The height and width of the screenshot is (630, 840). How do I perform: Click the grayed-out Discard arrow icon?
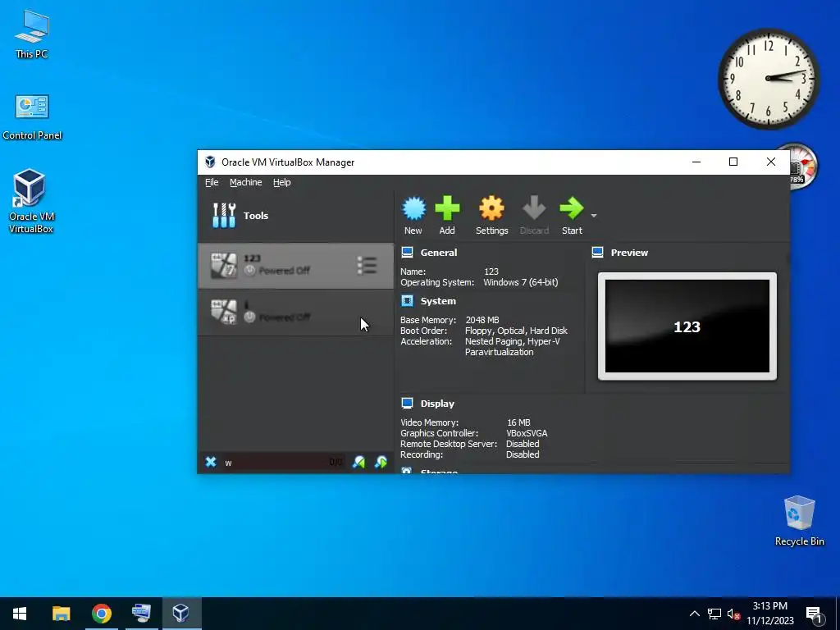tap(534, 208)
